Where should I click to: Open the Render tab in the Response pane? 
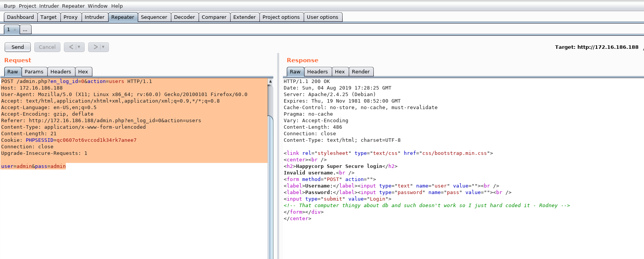click(x=361, y=71)
